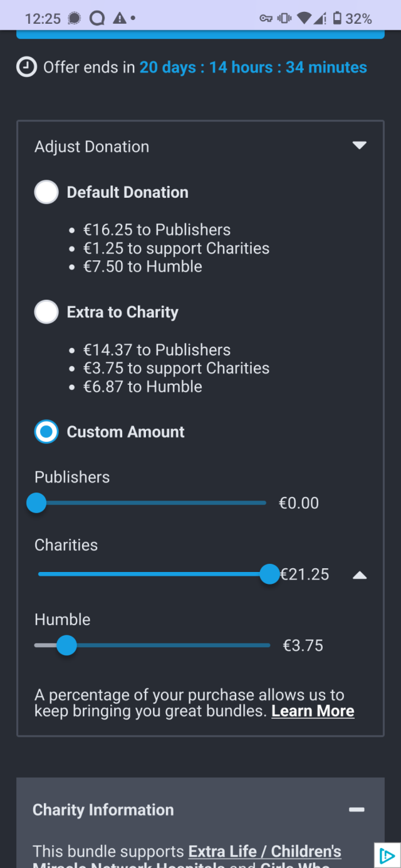Viewport: 401px width, 868px height.
Task: Collapse the Adjust Donation section
Action: point(360,145)
